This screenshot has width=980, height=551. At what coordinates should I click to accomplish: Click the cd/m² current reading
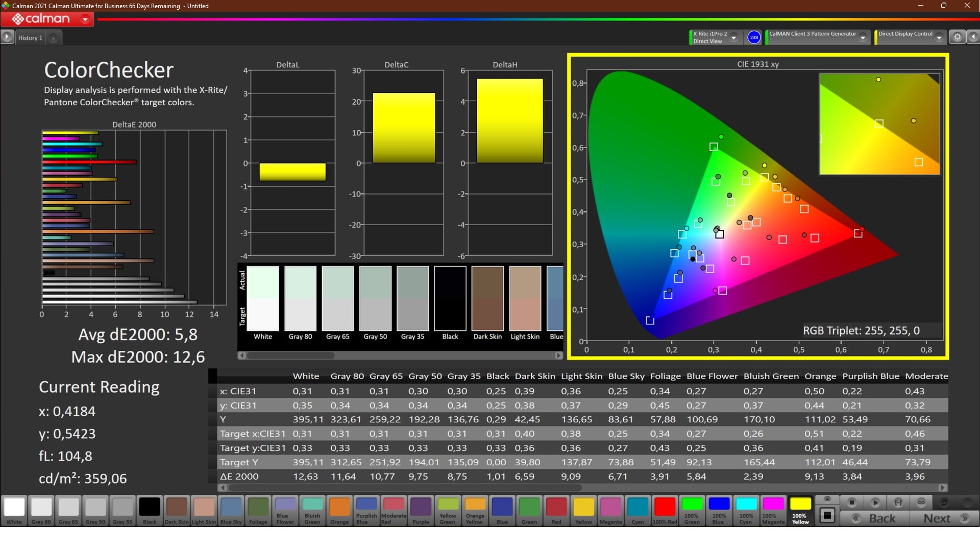pos(83,478)
